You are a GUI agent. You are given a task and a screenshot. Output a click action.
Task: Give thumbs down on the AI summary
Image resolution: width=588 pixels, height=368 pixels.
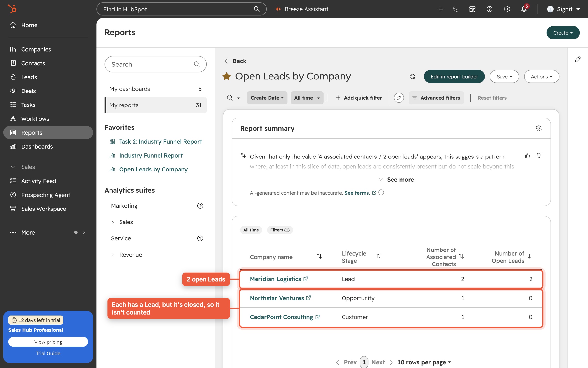coord(539,156)
